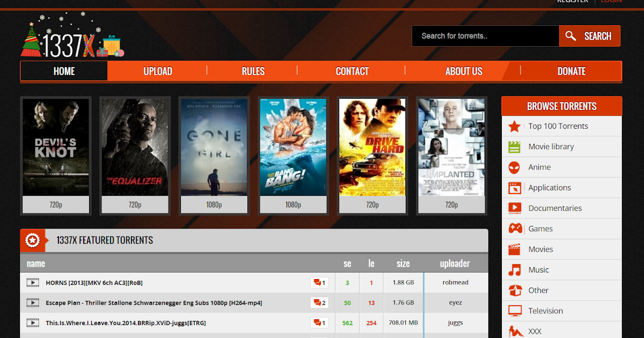Open the Television category link
Image resolution: width=644 pixels, height=338 pixels.
[545, 311]
